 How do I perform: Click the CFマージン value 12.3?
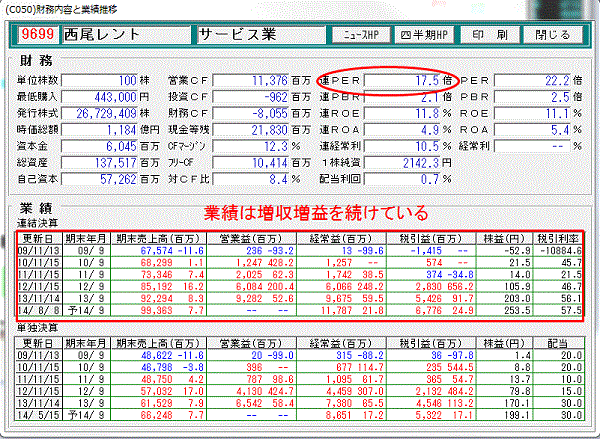click(x=251, y=146)
